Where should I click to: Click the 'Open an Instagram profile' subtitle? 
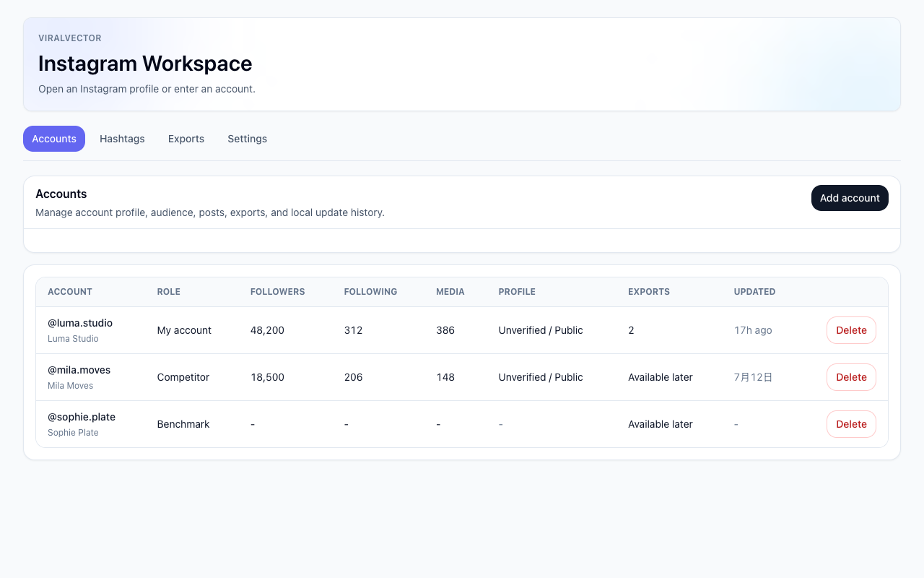pos(147,89)
